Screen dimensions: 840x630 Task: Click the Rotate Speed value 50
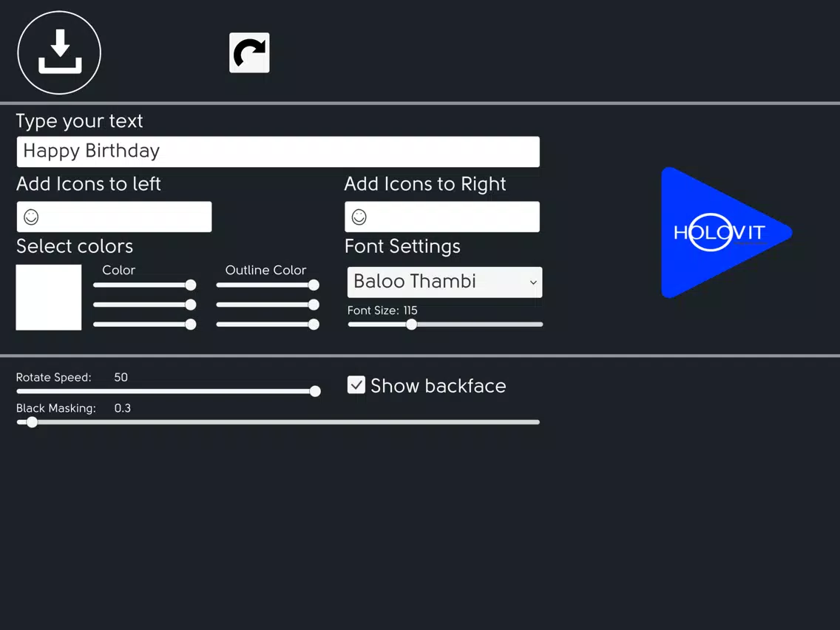(x=121, y=377)
